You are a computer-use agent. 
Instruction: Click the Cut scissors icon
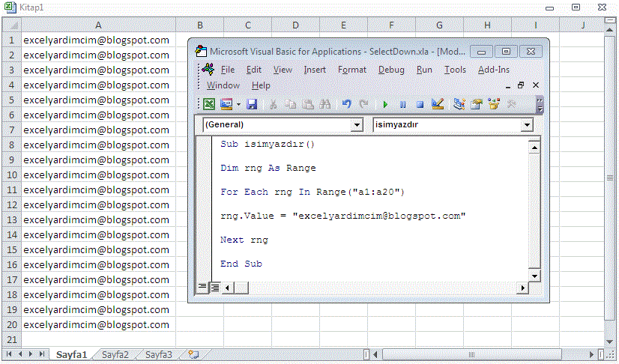[273, 105]
